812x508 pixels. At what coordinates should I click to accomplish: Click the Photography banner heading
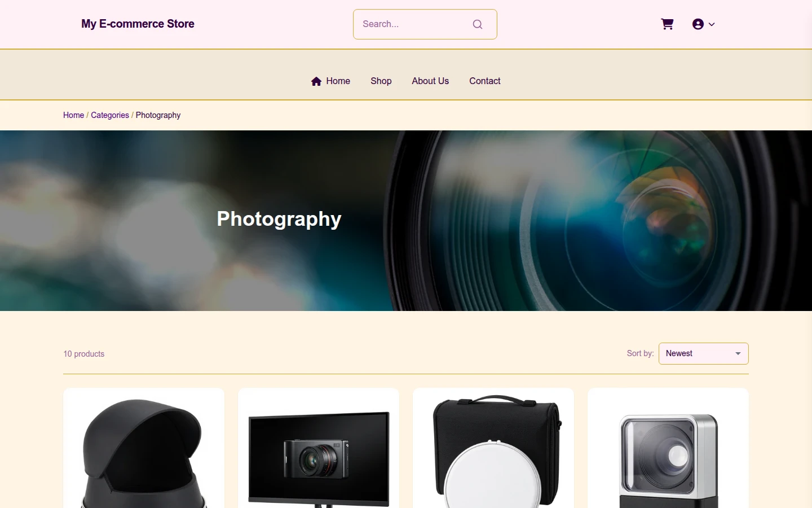point(279,220)
